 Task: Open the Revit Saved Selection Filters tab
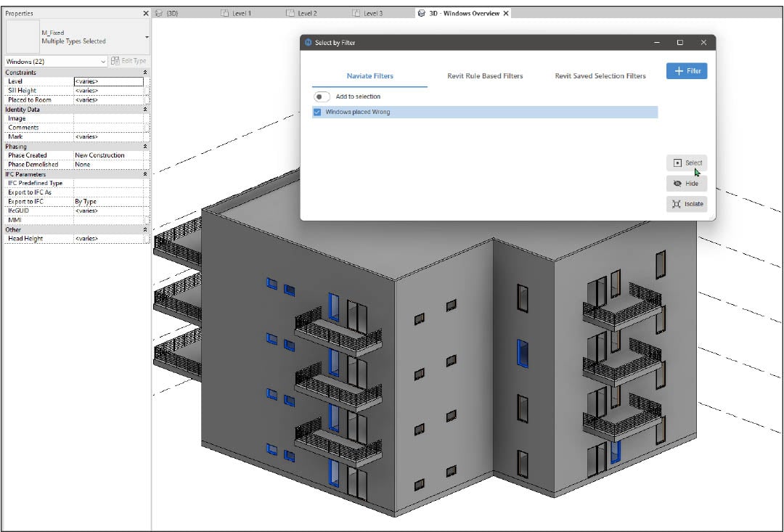600,75
